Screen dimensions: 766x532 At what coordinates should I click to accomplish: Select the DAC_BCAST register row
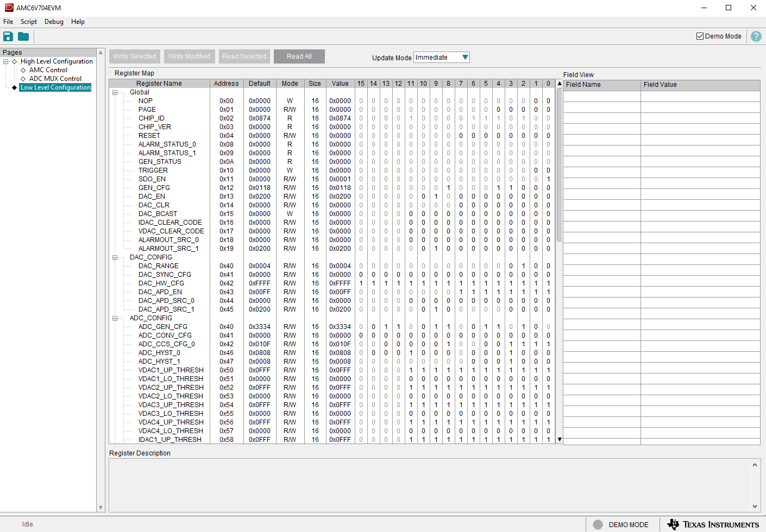click(x=332, y=214)
